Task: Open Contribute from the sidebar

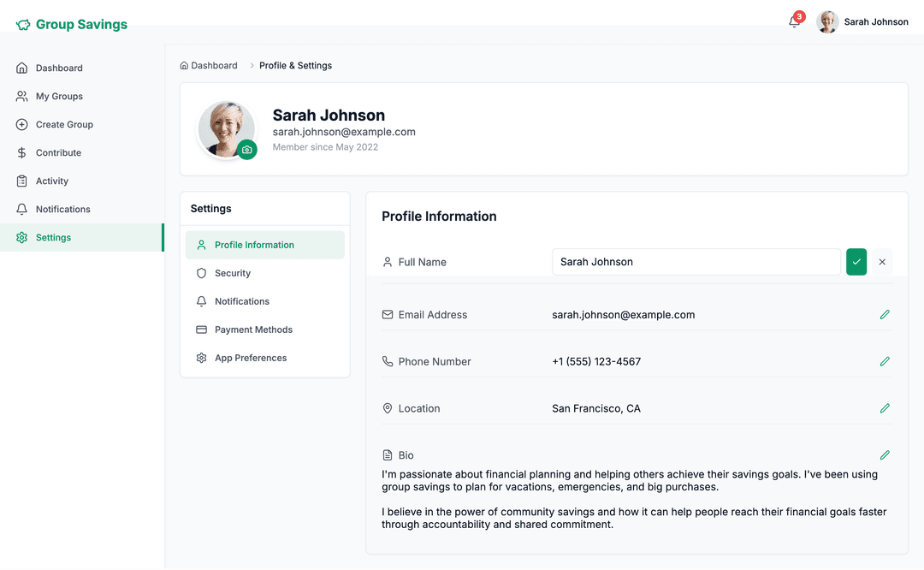Action: click(x=58, y=152)
